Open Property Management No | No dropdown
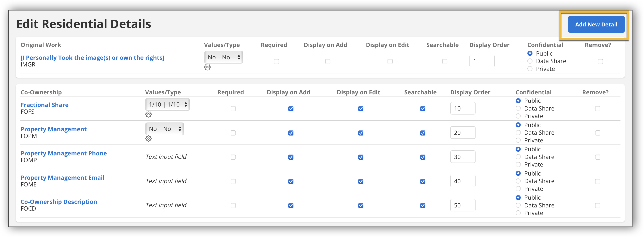The image size is (644, 237). (164, 129)
